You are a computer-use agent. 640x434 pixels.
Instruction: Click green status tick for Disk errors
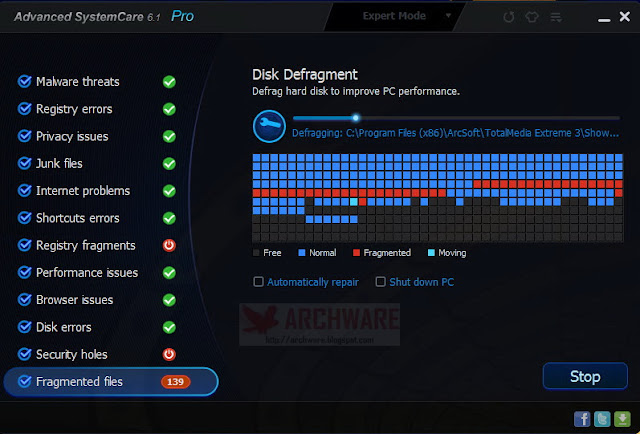(169, 327)
